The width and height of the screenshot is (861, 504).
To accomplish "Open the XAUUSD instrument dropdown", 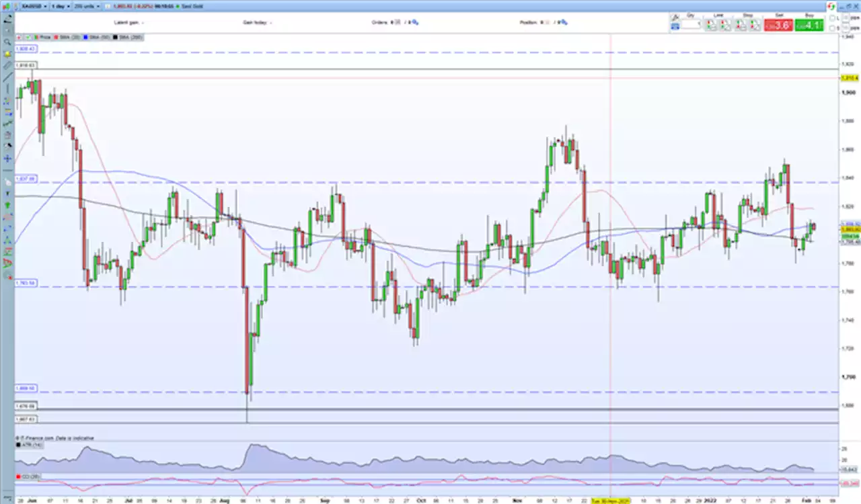I will [34, 6].
